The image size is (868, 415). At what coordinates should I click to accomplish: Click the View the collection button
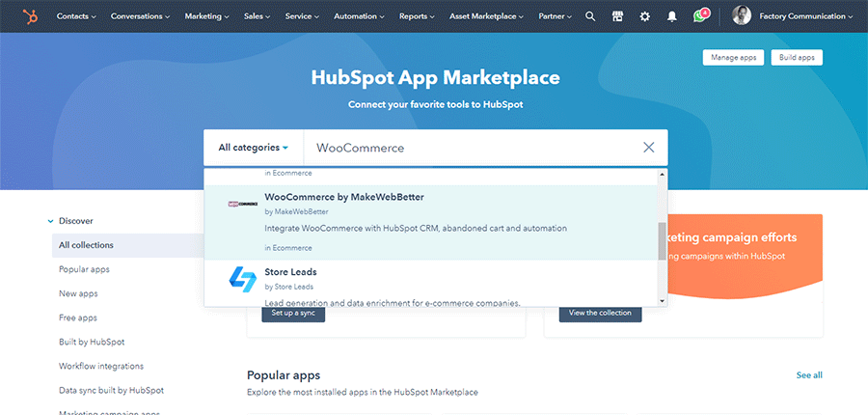tap(601, 313)
